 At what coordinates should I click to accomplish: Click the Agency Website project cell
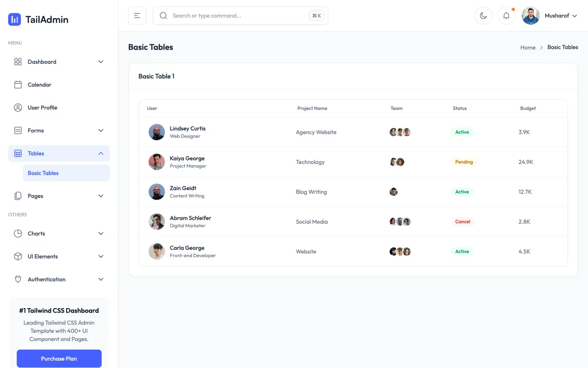click(x=316, y=132)
